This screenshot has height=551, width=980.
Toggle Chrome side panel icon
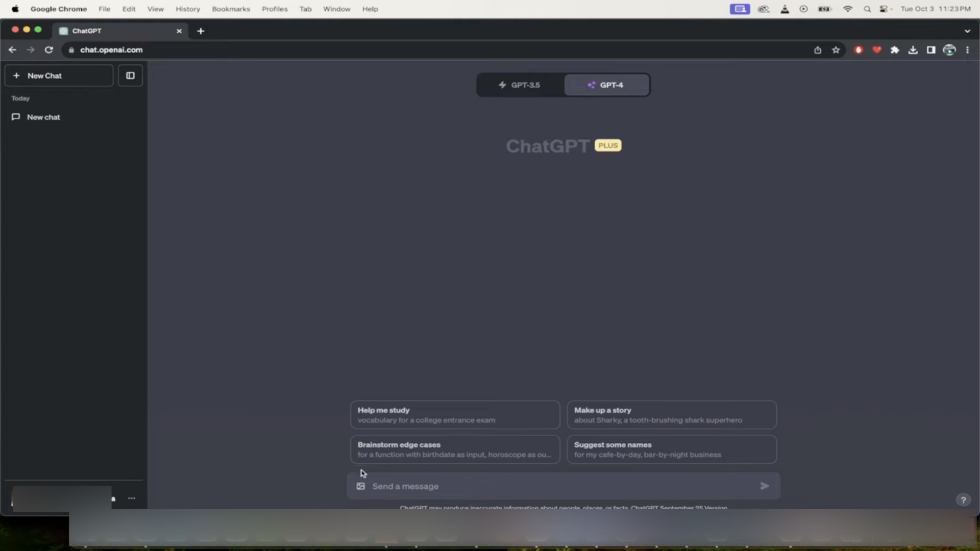click(931, 50)
